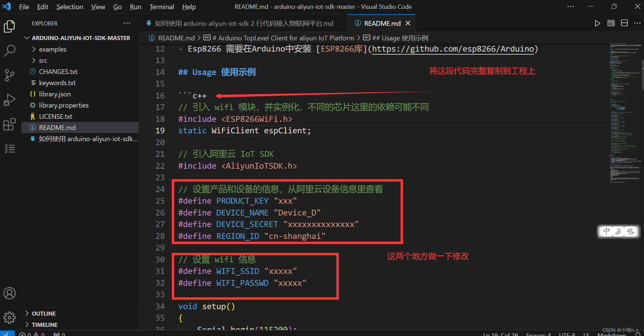Click Spaces: 4 indentation status
The image size is (644, 336).
pos(538,334)
